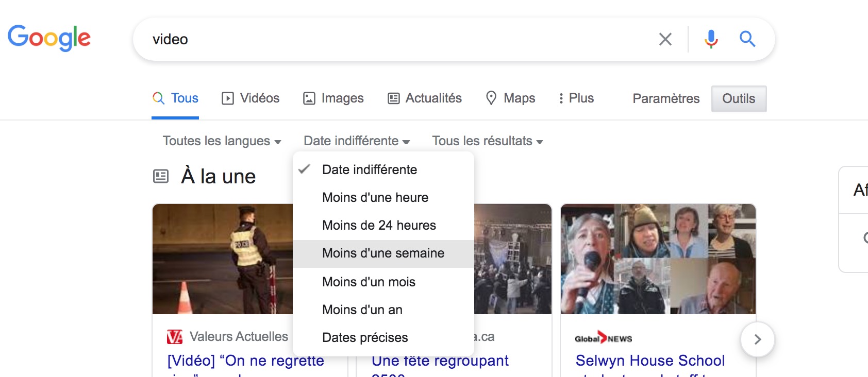
Task: Click the Global News source logo
Action: (604, 338)
